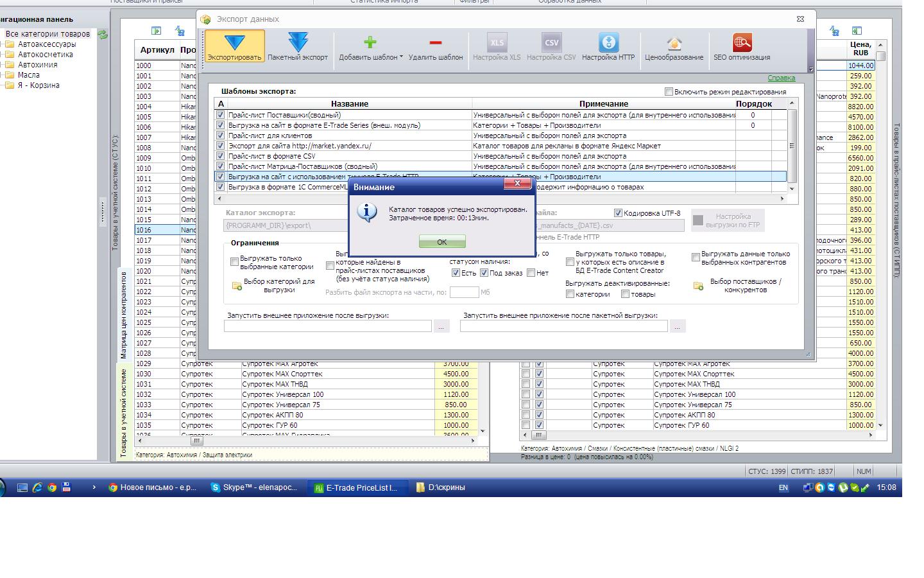Show hidden quick launch icons chevron
Viewport: 924px width, 578px height.
click(x=94, y=487)
